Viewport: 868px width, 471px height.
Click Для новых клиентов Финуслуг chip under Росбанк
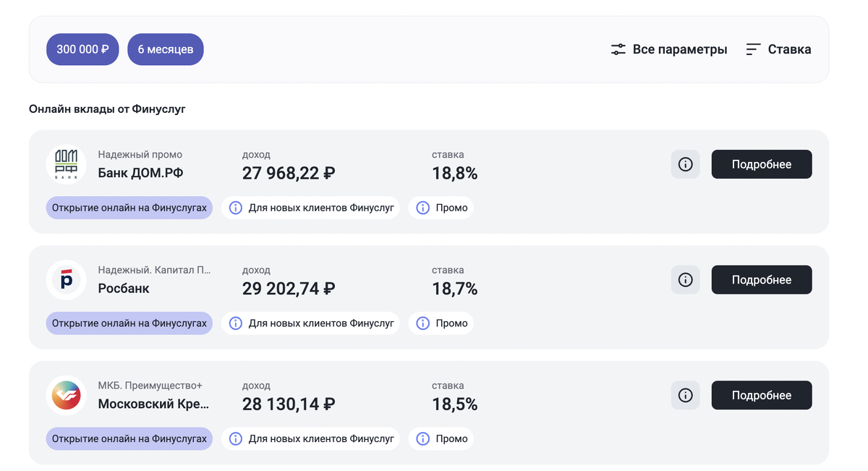coord(310,323)
